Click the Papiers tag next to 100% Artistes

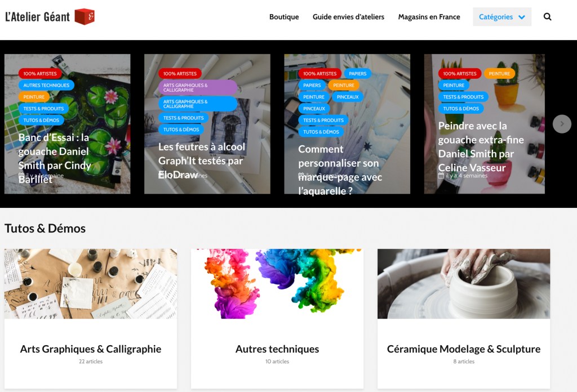click(x=357, y=74)
